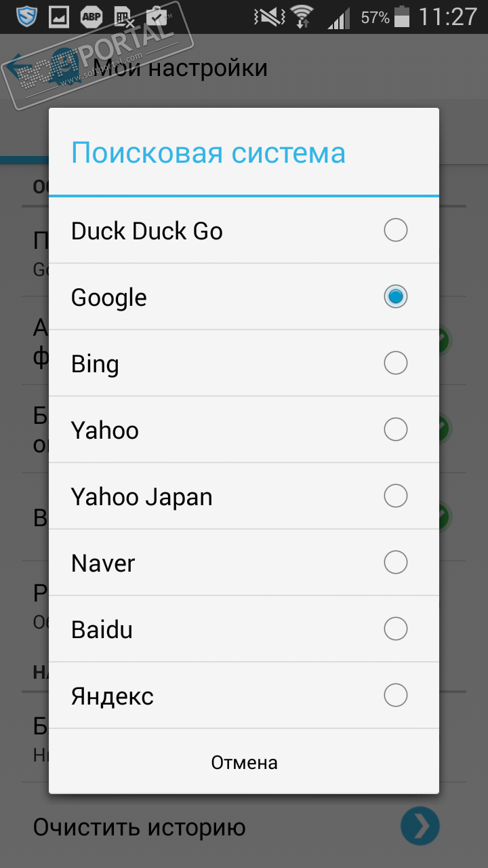The width and height of the screenshot is (488, 868).
Task: Tap the clock showing 11:27
Action: tap(448, 17)
